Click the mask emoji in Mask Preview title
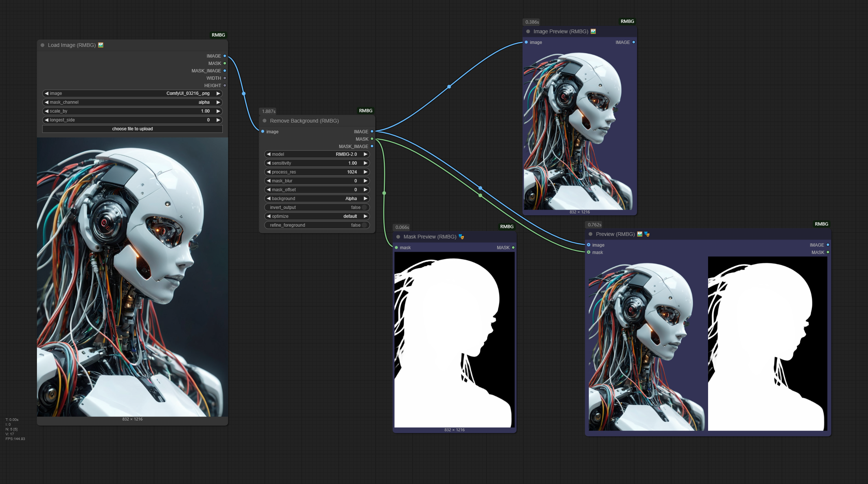The image size is (868, 484). (461, 237)
